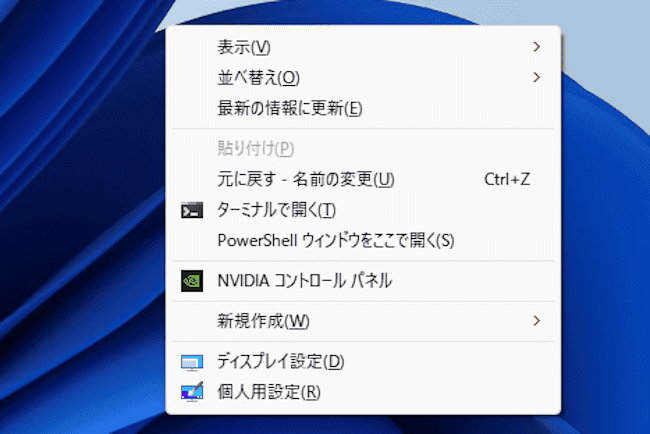The width and height of the screenshot is (650, 434).
Task: Click the NVIDIA logo icon
Action: [192, 281]
